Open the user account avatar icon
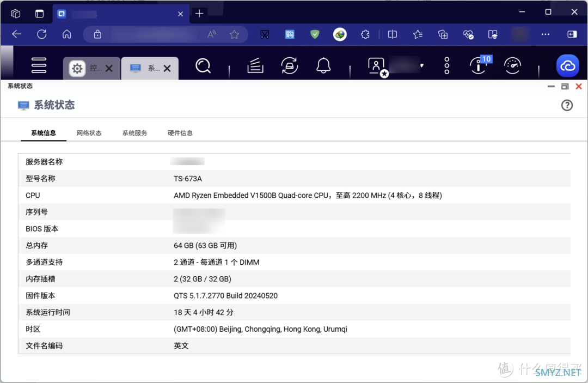The width and height of the screenshot is (588, 383). pos(377,66)
